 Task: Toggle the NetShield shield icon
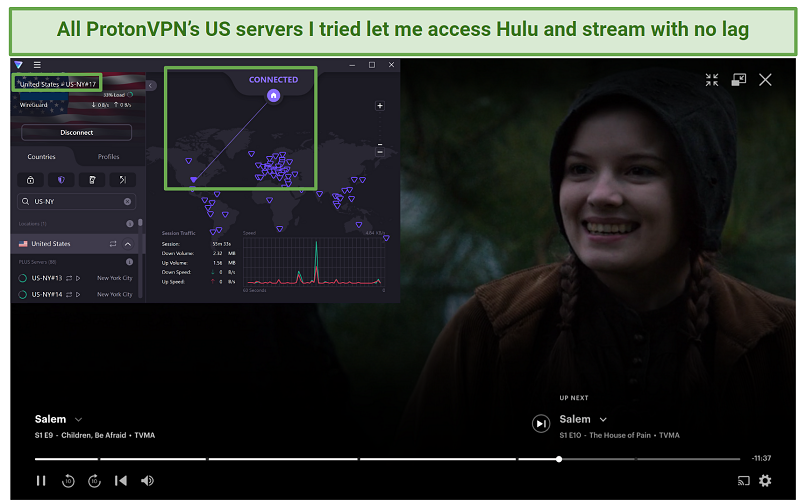[x=61, y=179]
